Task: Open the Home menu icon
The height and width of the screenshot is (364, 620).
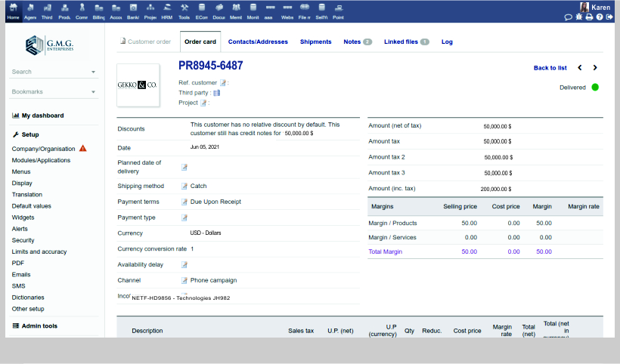Action: click(x=13, y=10)
